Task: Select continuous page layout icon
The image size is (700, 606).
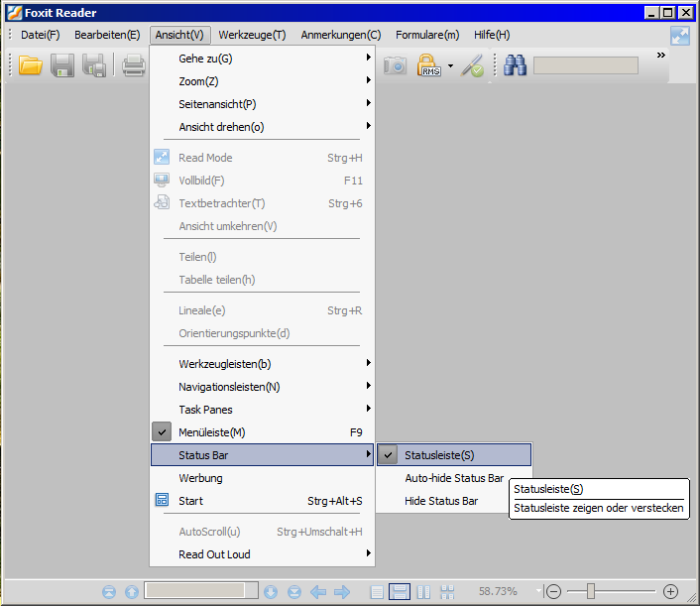Action: tap(400, 592)
